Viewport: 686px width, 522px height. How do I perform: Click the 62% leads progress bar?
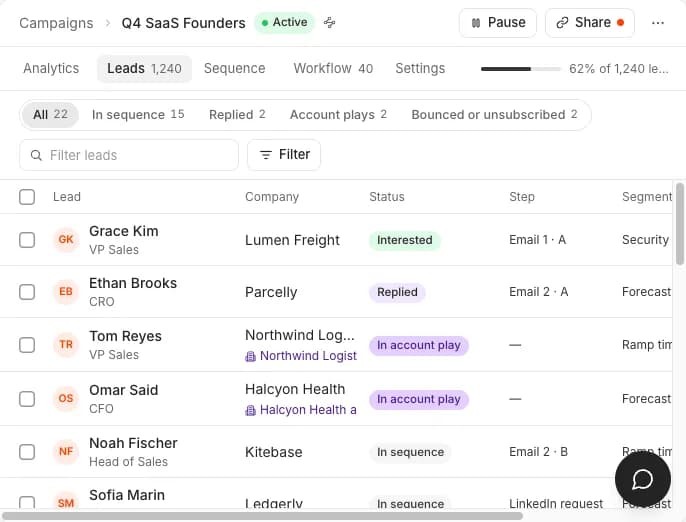point(521,69)
